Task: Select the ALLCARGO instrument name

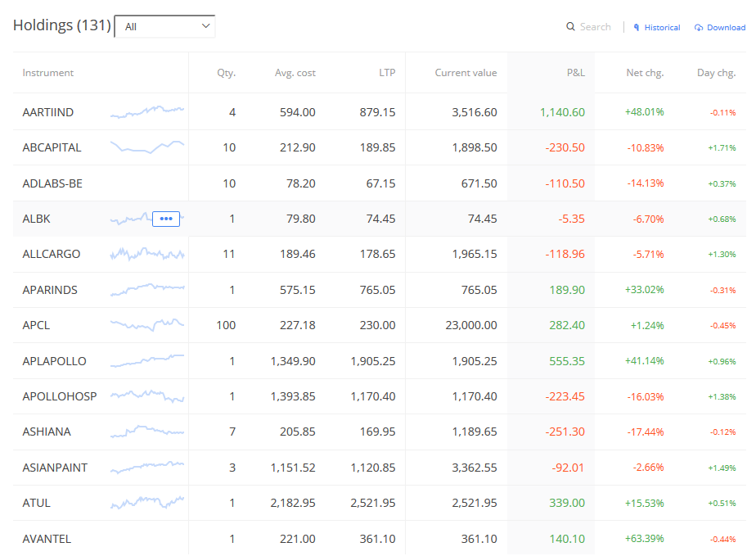Action: [51, 255]
